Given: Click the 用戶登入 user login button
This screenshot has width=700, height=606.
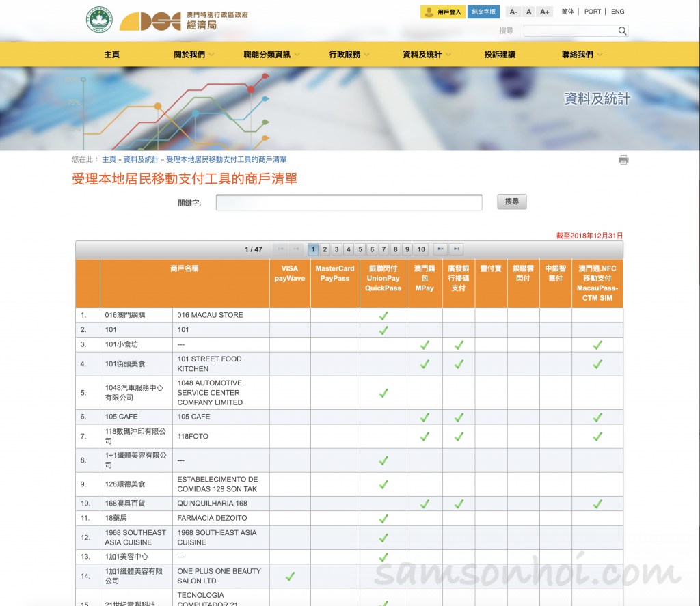Looking at the screenshot, I should (x=443, y=12).
